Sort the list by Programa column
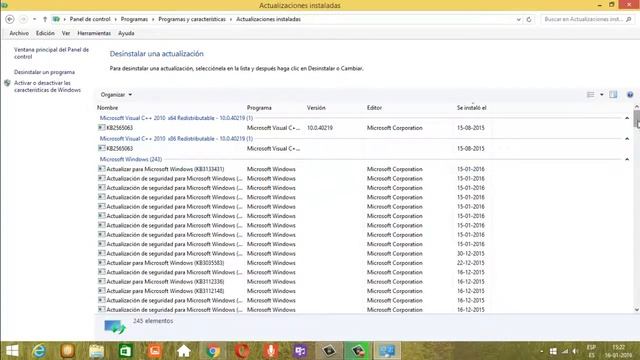 (259, 108)
